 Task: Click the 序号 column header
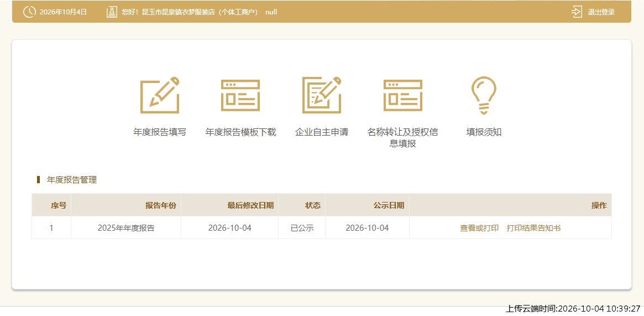[51, 205]
